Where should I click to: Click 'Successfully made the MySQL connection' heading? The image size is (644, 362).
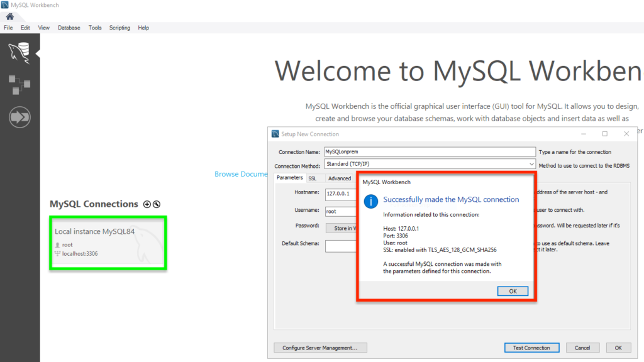(451, 199)
